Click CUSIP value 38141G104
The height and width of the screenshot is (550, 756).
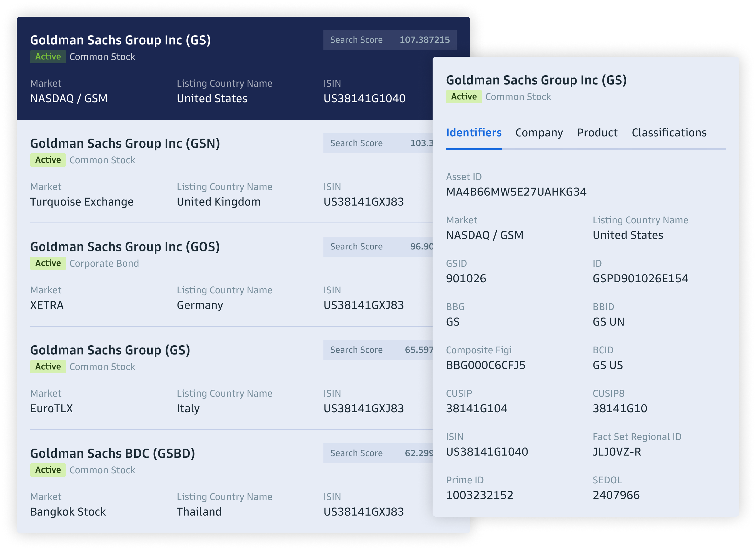coord(477,409)
